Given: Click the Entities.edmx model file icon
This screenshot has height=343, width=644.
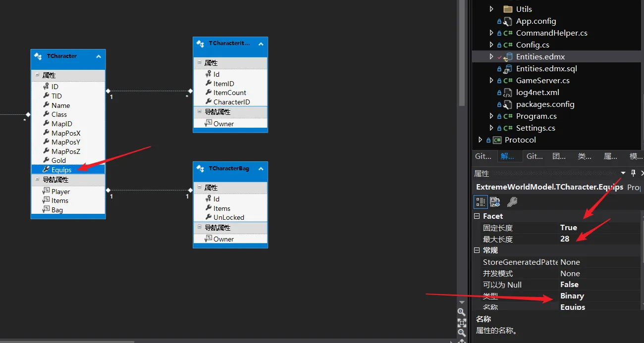Looking at the screenshot, I should pyautogui.click(x=507, y=57).
